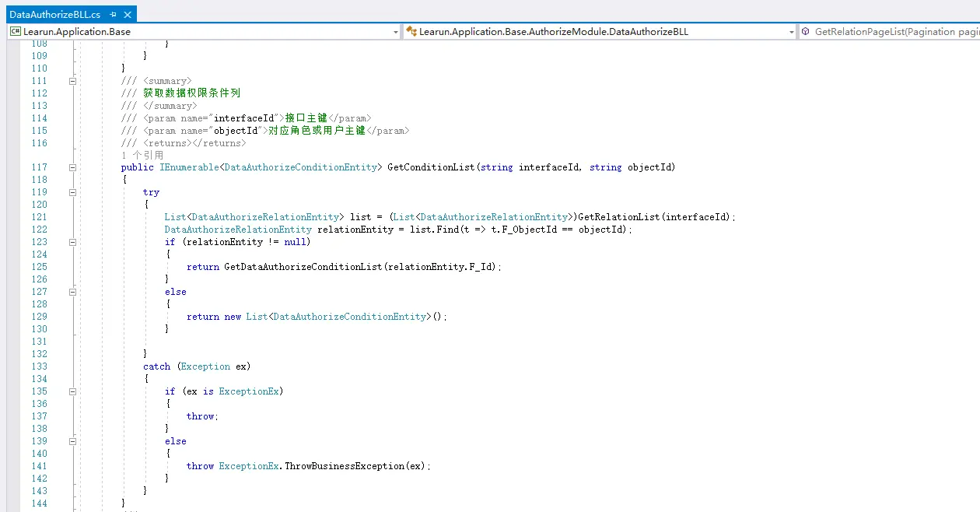Click 'return new List' statement on line 129
The height and width of the screenshot is (512, 980).
click(317, 317)
